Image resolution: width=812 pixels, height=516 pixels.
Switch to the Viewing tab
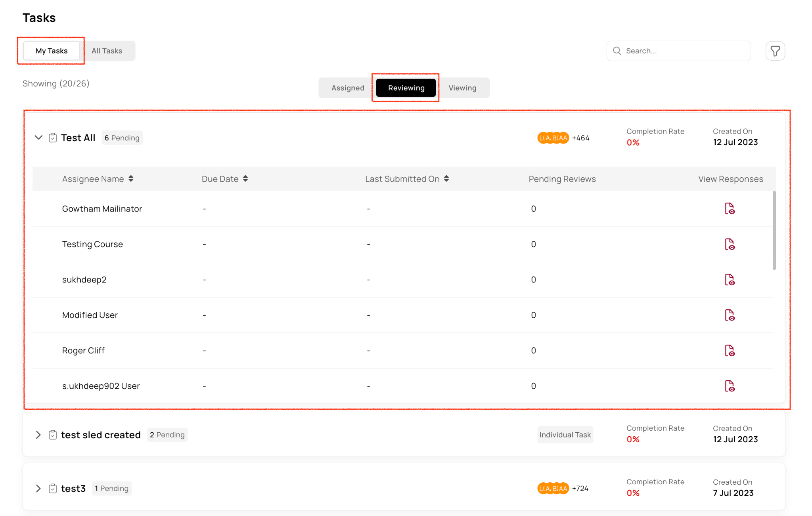pyautogui.click(x=462, y=88)
